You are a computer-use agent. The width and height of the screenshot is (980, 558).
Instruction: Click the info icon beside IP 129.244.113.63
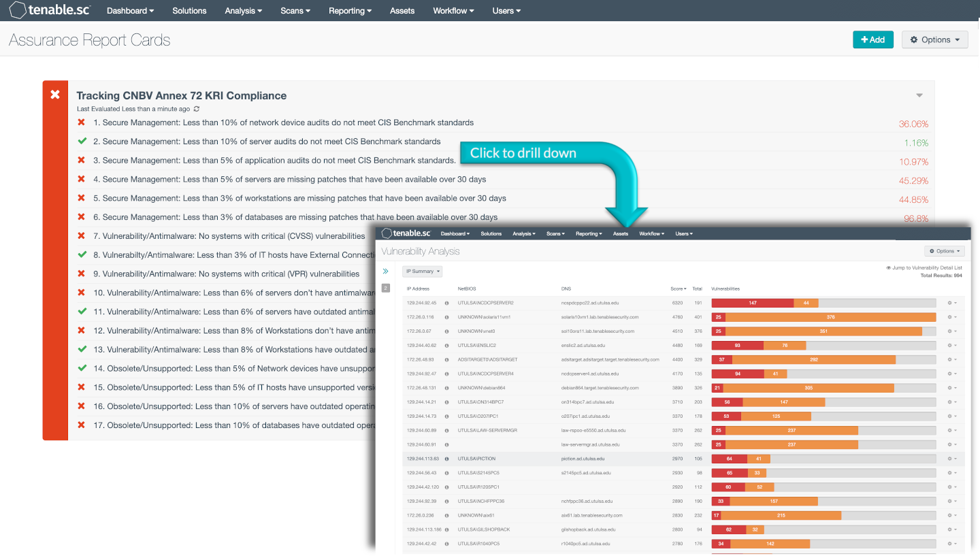click(x=447, y=459)
